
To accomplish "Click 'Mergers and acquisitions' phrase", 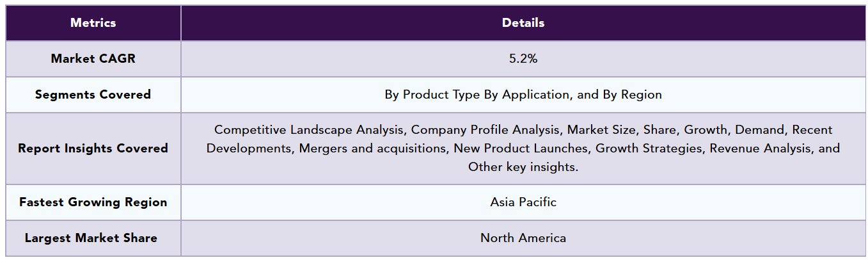I will 373,149.
